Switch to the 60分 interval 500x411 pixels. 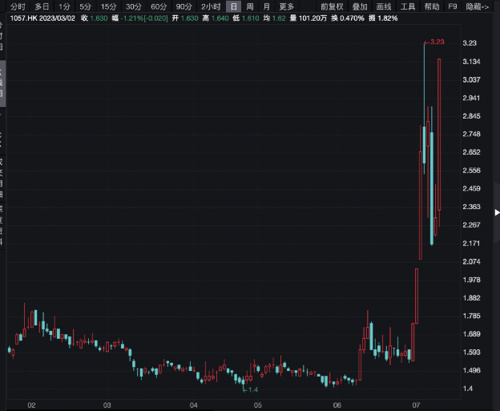click(159, 6)
